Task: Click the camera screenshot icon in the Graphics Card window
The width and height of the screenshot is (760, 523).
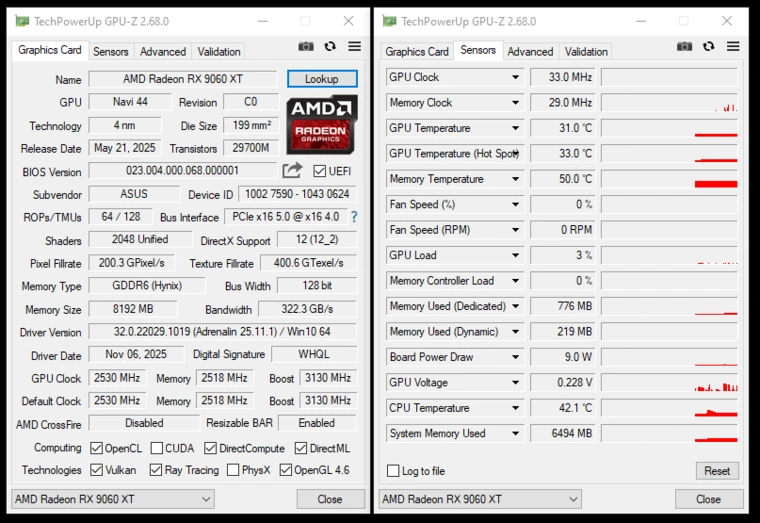Action: click(306, 47)
